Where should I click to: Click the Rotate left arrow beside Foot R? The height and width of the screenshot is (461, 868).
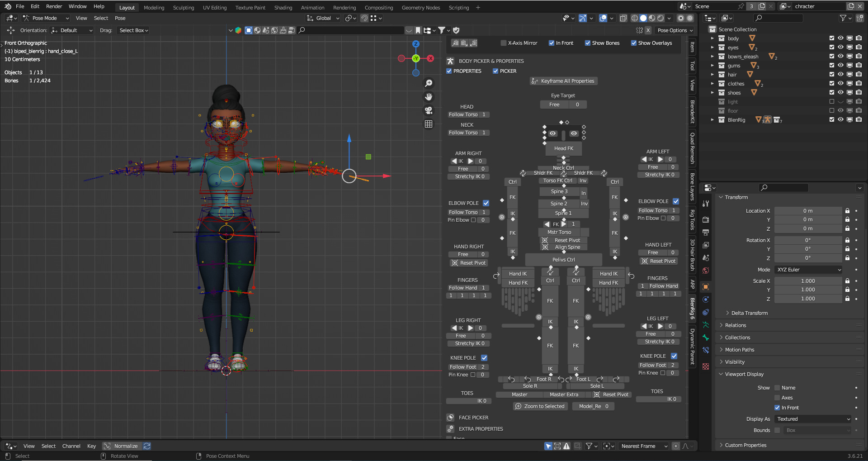click(528, 379)
